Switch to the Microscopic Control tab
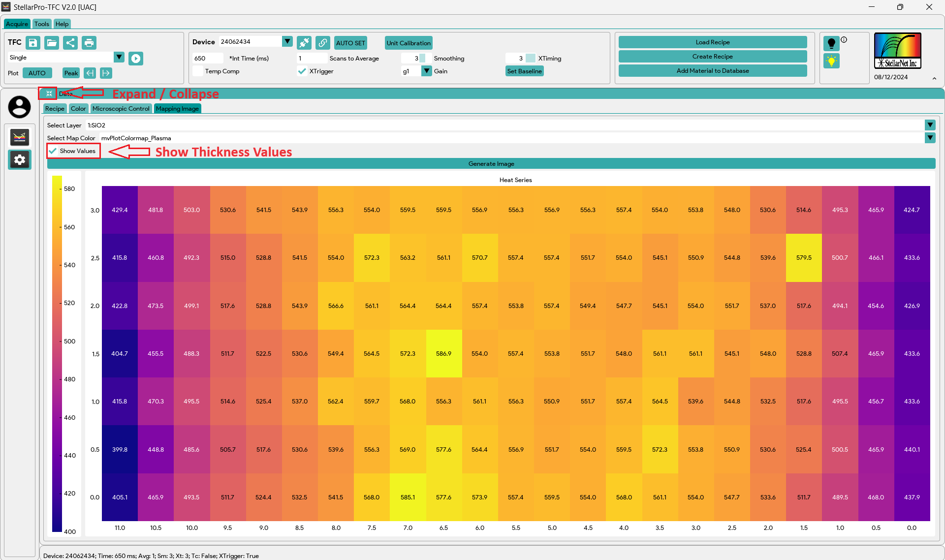The image size is (945, 560). coord(121,109)
